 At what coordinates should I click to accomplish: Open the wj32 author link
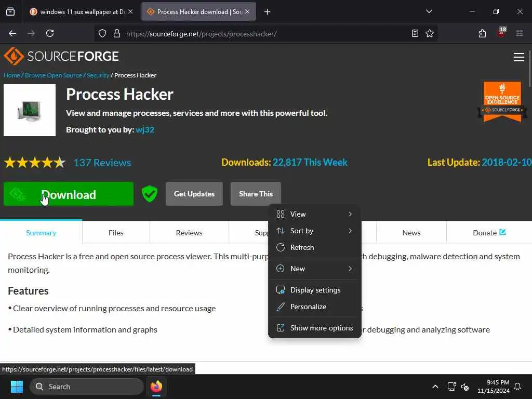[145, 129]
